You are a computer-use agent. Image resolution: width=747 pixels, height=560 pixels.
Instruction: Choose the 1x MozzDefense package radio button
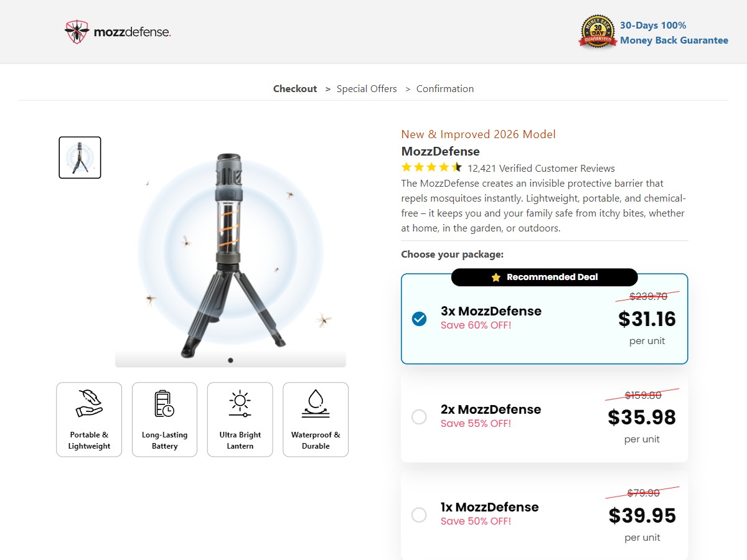(420, 515)
